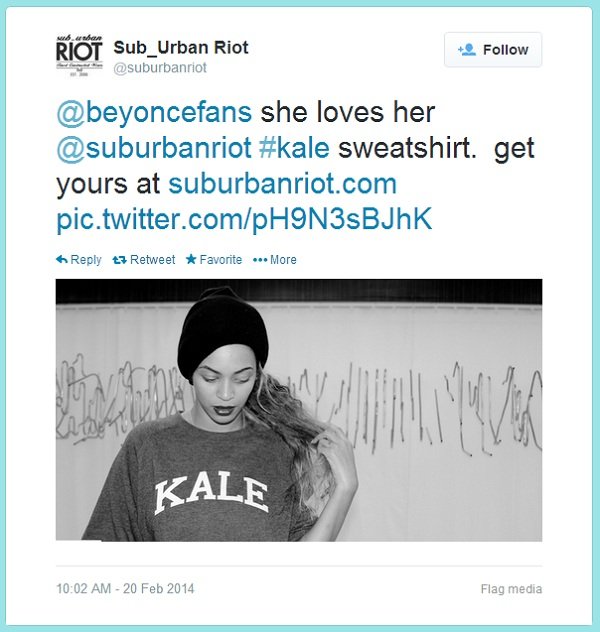Click the Reply text label

86,260
